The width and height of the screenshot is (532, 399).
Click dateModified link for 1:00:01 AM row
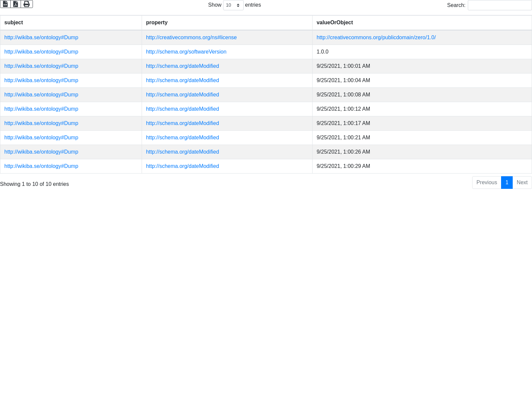click(182, 66)
